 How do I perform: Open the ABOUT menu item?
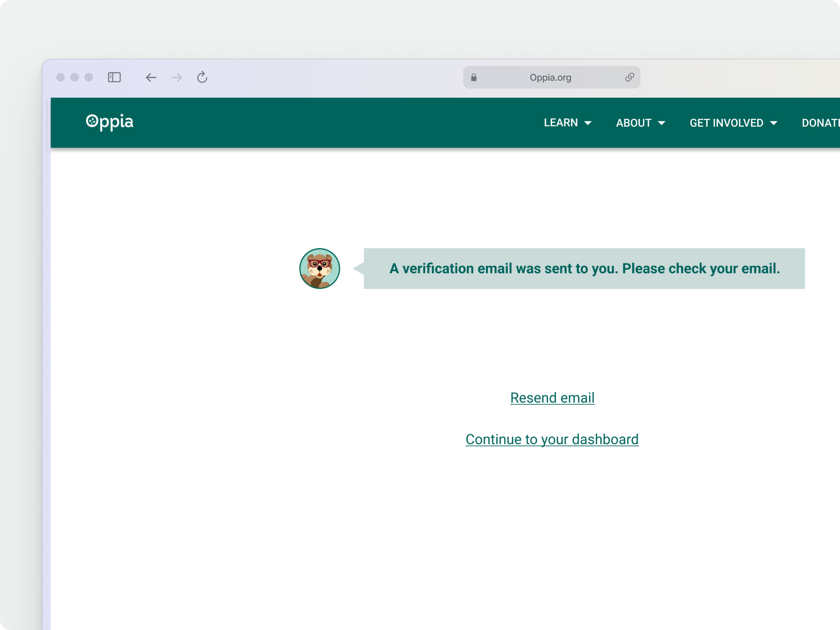633,123
